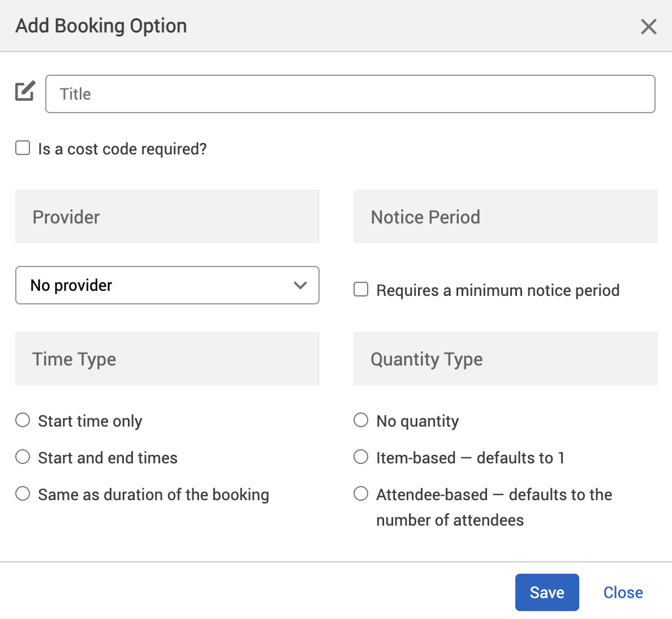Click the edit pencil icon beside Title
This screenshot has height=619, width=672.
(x=24, y=91)
